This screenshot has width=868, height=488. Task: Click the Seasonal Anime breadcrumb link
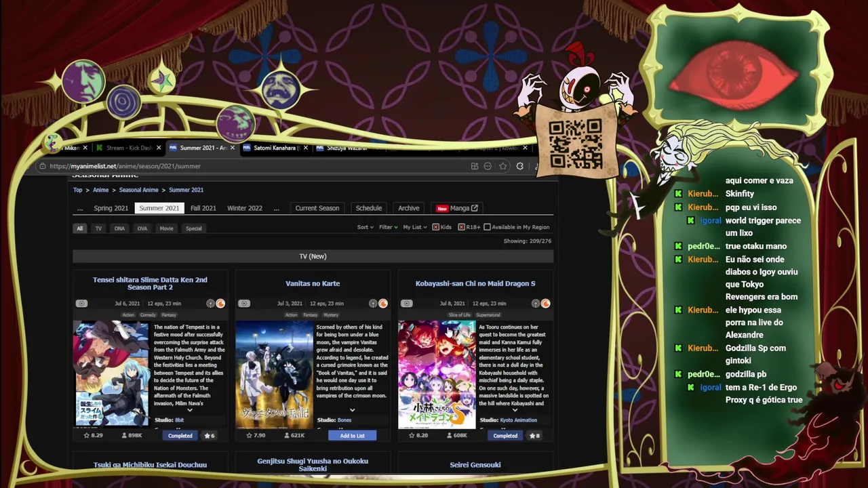139,190
